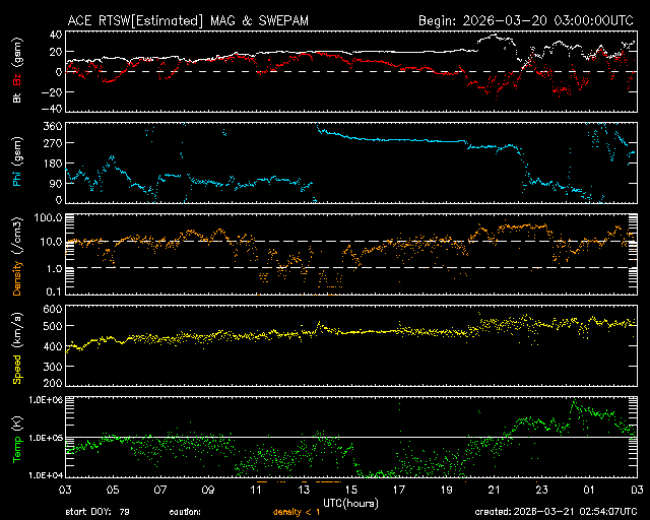The height and width of the screenshot is (520, 650).
Task: Click the 'Density (/cm3)' axis label
Action: 17,256
